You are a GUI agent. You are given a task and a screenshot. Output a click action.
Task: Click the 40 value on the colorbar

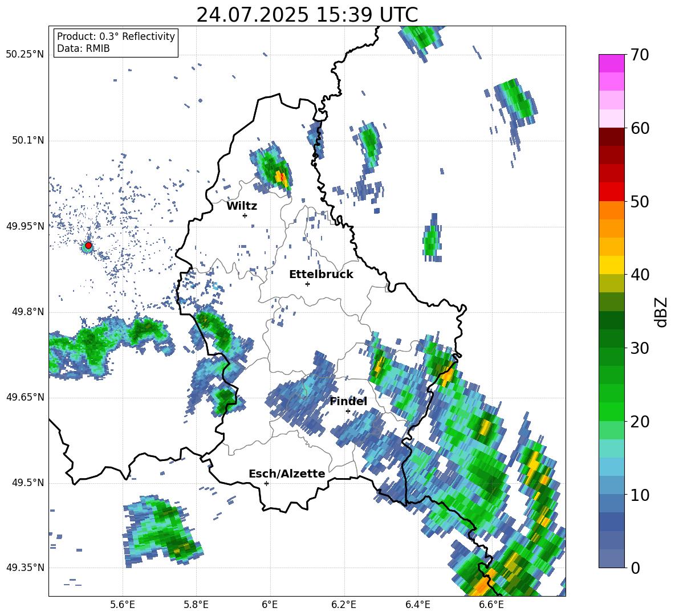(640, 275)
